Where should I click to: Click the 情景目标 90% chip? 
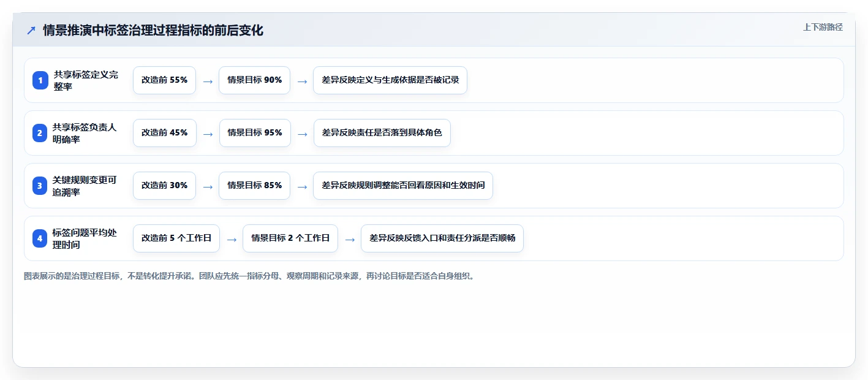click(254, 80)
